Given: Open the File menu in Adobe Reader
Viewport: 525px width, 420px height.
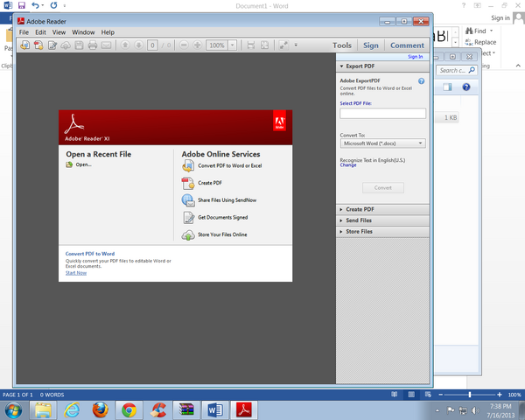Looking at the screenshot, I should 24,32.
